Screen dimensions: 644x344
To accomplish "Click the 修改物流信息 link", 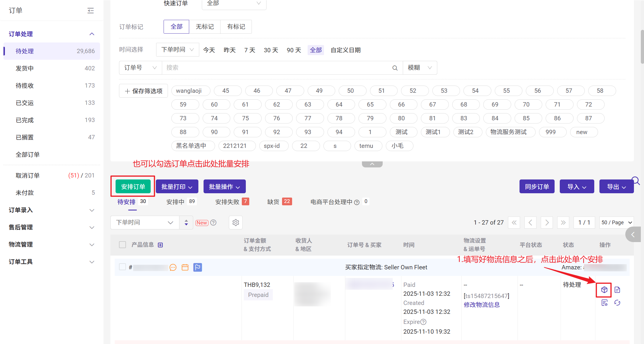I will [482, 305].
